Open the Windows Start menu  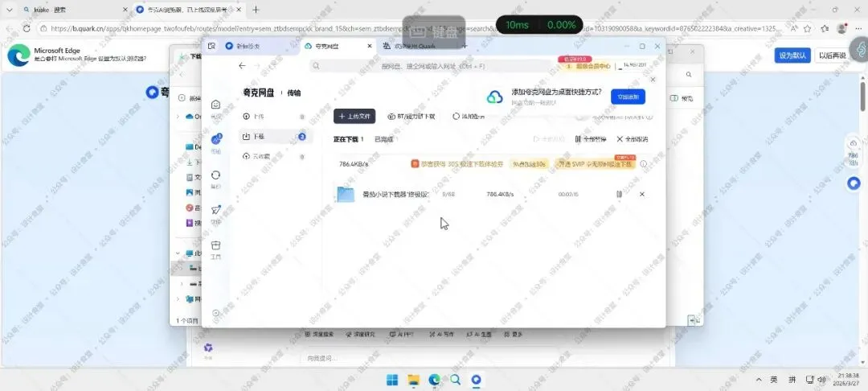coord(392,380)
